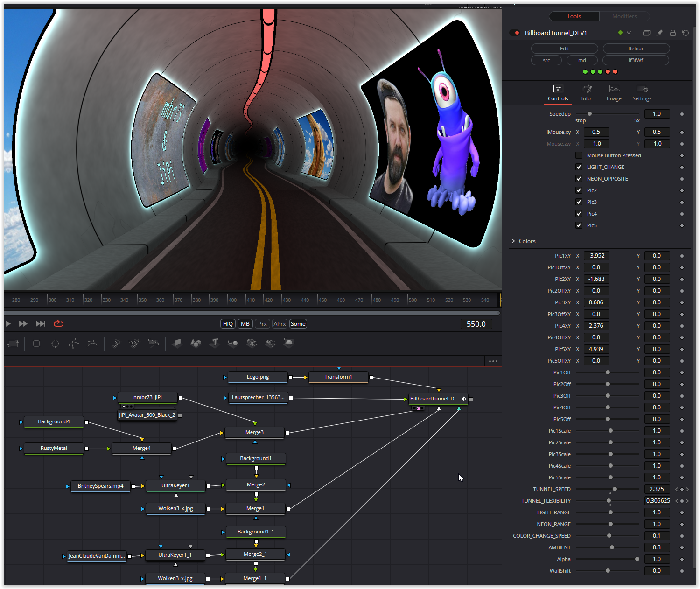Add a Camera 3D node

click(x=252, y=344)
